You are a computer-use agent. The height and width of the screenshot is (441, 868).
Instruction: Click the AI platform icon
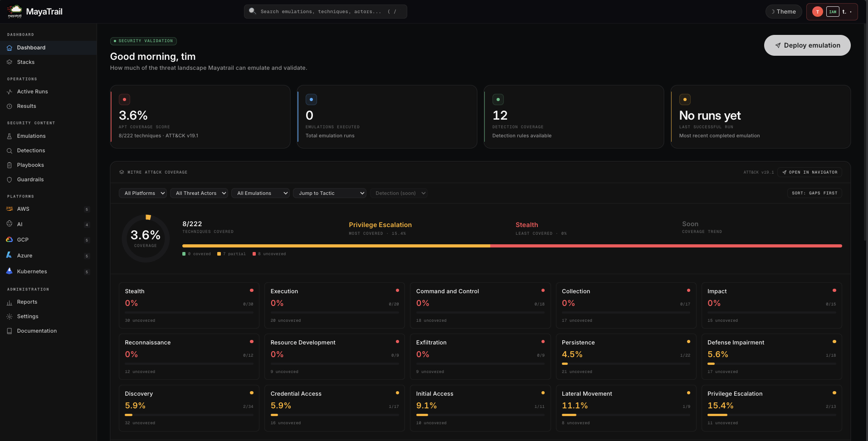(x=9, y=224)
